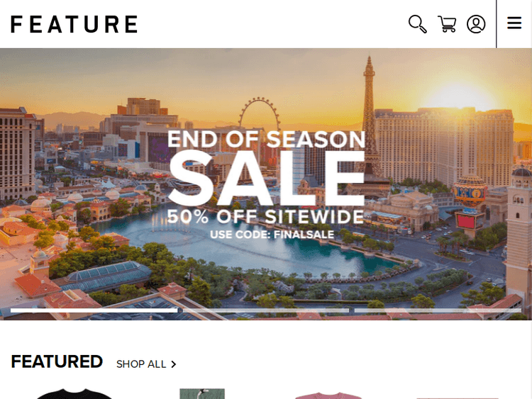
Task: Click the large SALE headline text
Action: coord(266,178)
